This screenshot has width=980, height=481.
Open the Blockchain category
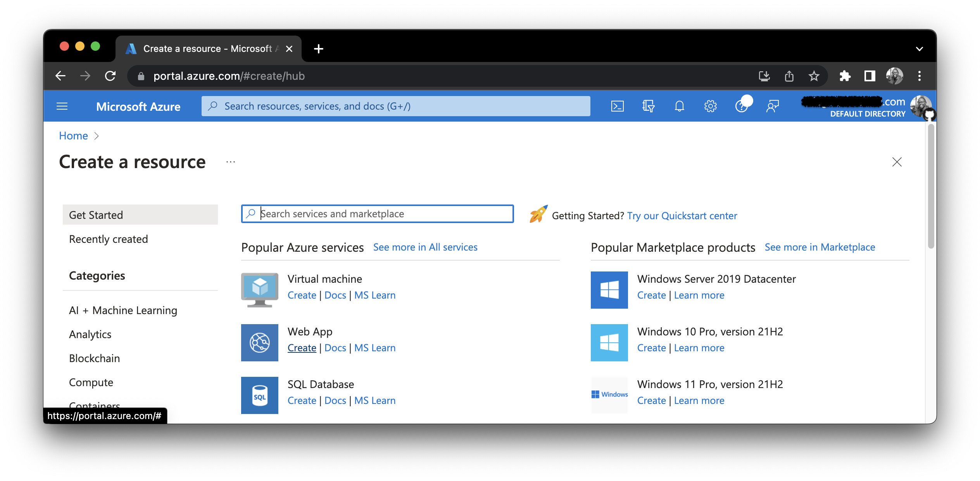pos(95,358)
